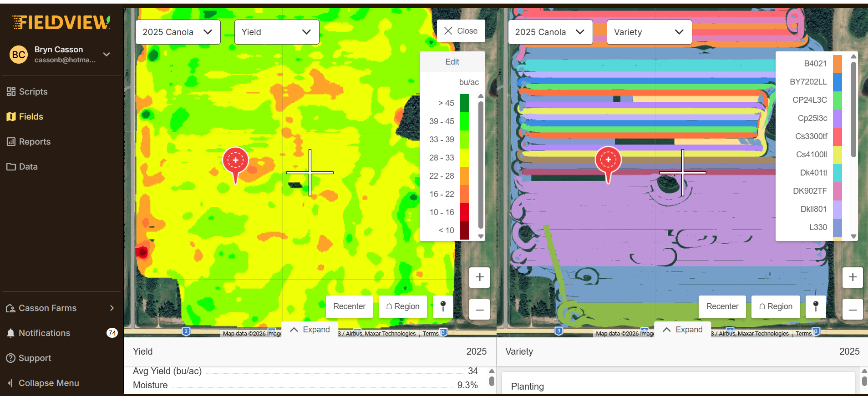Expand the Bryn Casson account menu
Image resolution: width=868 pixels, height=396 pixels.
tap(107, 54)
